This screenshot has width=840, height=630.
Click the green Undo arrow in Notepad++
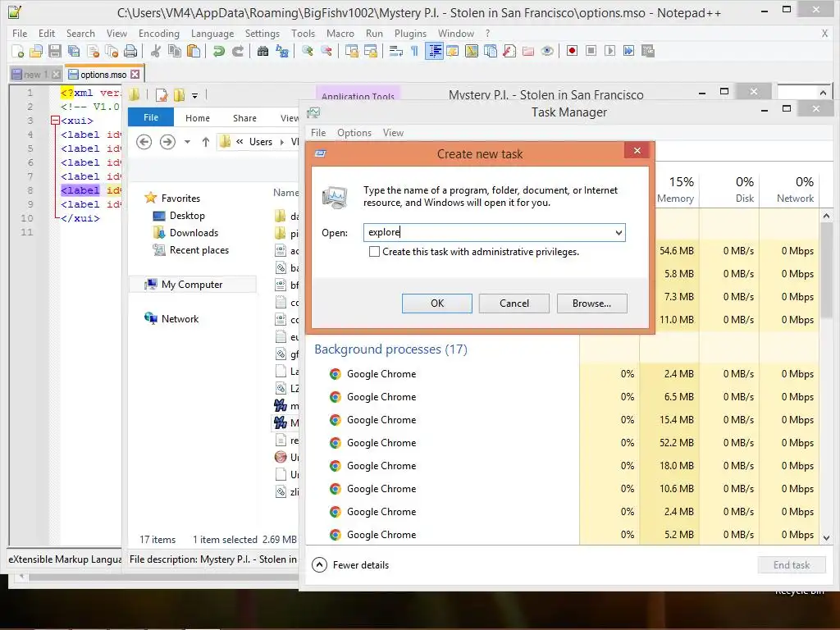pyautogui.click(x=218, y=51)
